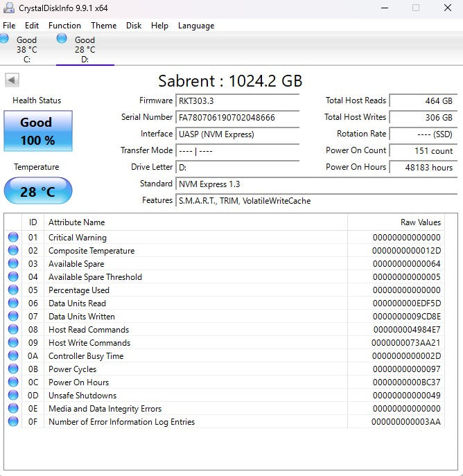Click the Total Host Reads value 464 GB
463x476 pixels.
tap(423, 100)
